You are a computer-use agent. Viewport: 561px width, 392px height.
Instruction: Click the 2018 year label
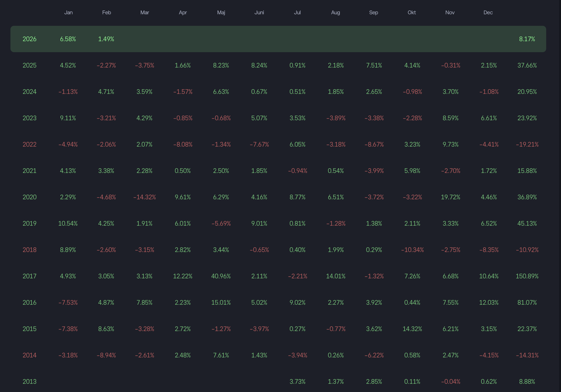[29, 250]
